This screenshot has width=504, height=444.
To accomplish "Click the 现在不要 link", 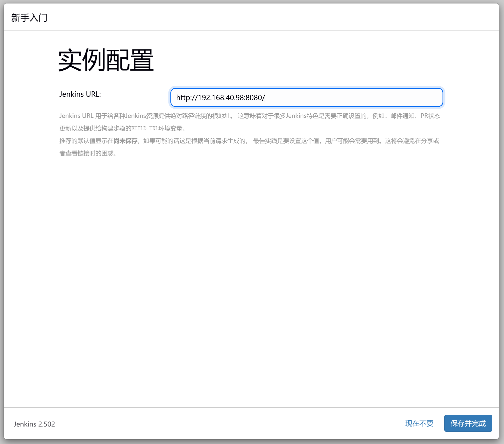I will [419, 423].
